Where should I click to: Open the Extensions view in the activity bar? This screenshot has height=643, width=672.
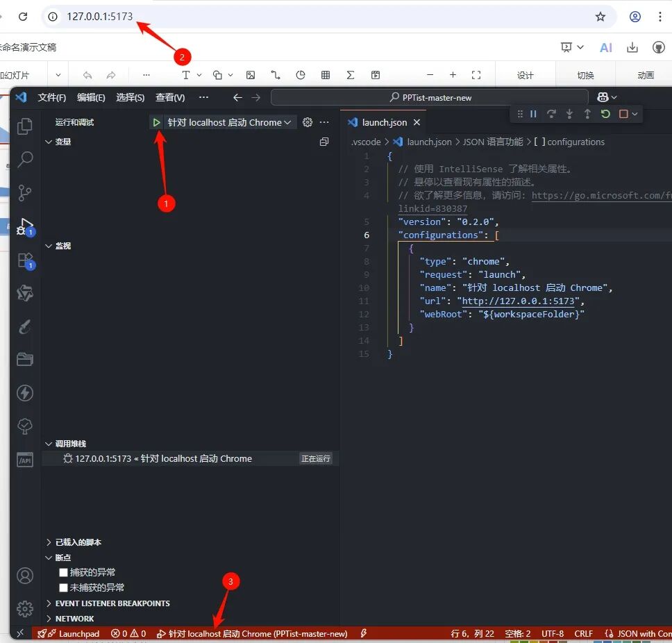tap(25, 260)
